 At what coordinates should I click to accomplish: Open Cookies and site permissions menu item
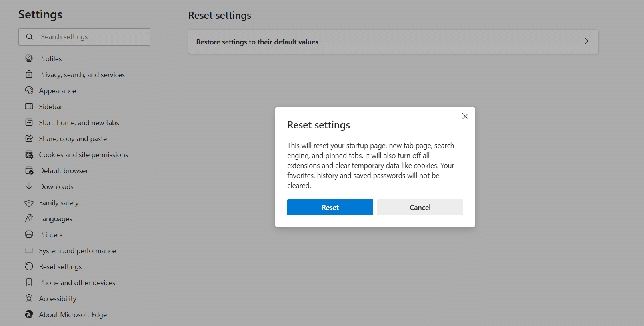83,155
